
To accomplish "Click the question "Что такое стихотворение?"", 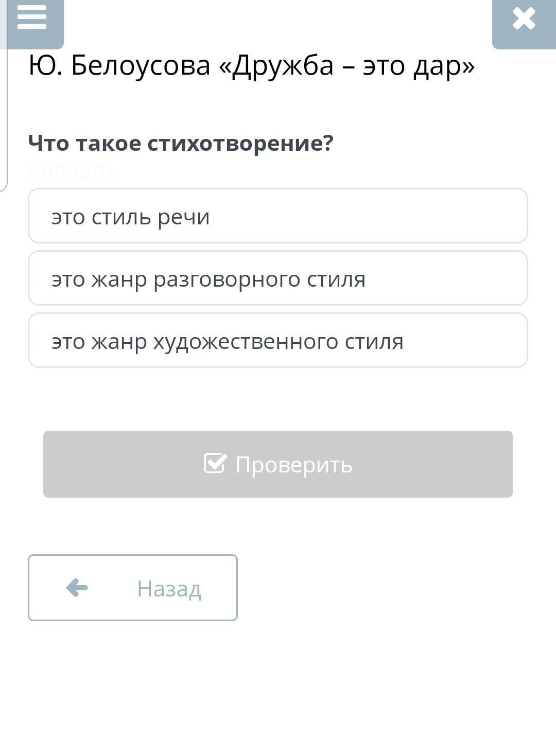I will point(181,143).
